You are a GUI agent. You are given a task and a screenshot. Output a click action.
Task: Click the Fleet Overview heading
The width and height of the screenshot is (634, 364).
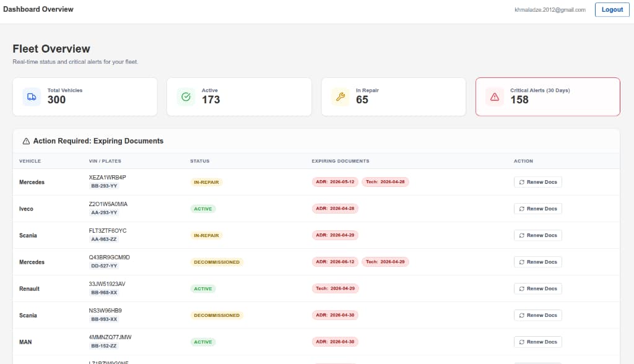(51, 49)
